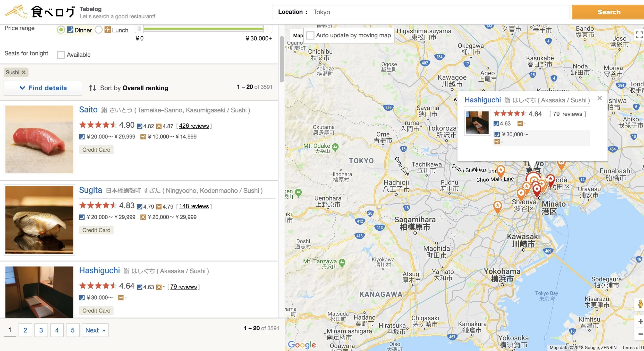This screenshot has width=644, height=351.
Task: Click the Google logo on the map
Action: pos(302,345)
